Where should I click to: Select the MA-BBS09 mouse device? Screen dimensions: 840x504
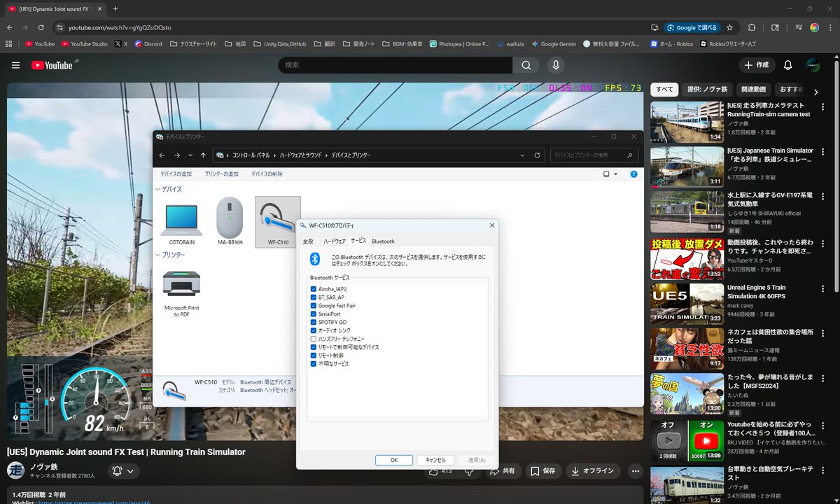[230, 221]
